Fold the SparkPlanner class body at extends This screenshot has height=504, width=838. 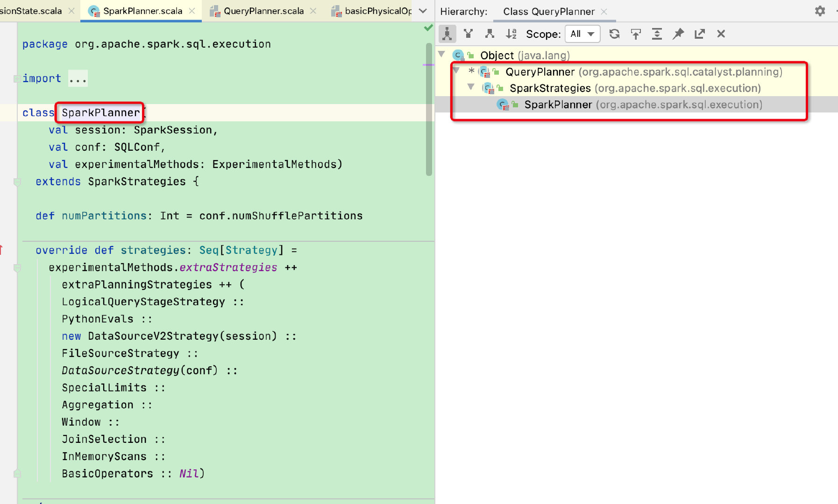(x=17, y=182)
